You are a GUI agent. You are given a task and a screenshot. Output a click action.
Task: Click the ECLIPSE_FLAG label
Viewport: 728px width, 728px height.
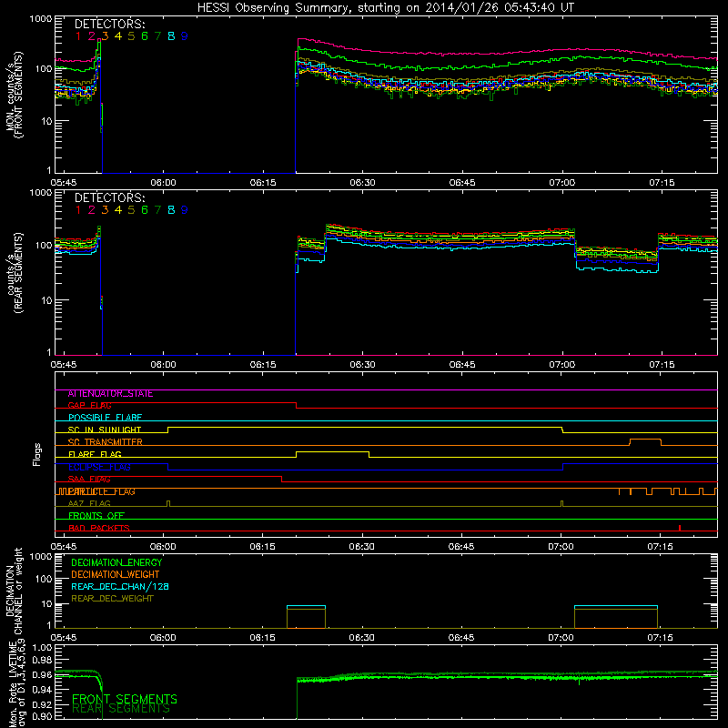[x=99, y=467]
